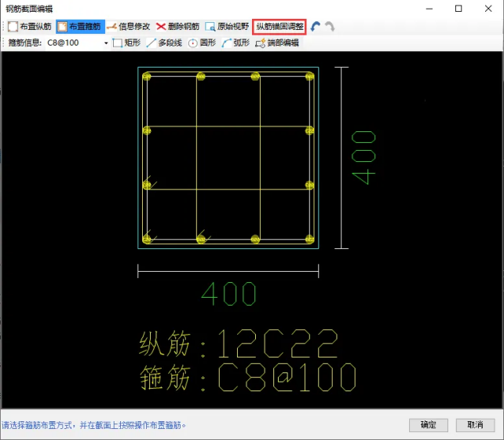This screenshot has width=504, height=440.
Task: Activate the 布置箍筋 tool
Action: pyautogui.click(x=80, y=26)
